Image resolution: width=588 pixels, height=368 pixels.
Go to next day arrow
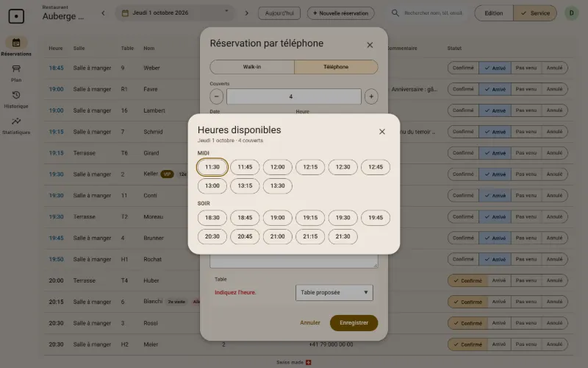tap(246, 13)
